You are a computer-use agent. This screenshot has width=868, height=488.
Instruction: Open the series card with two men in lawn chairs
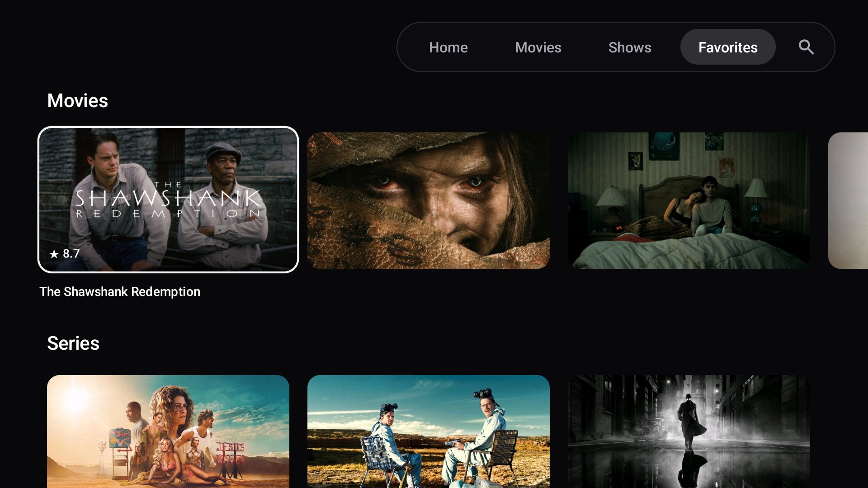[x=429, y=432]
